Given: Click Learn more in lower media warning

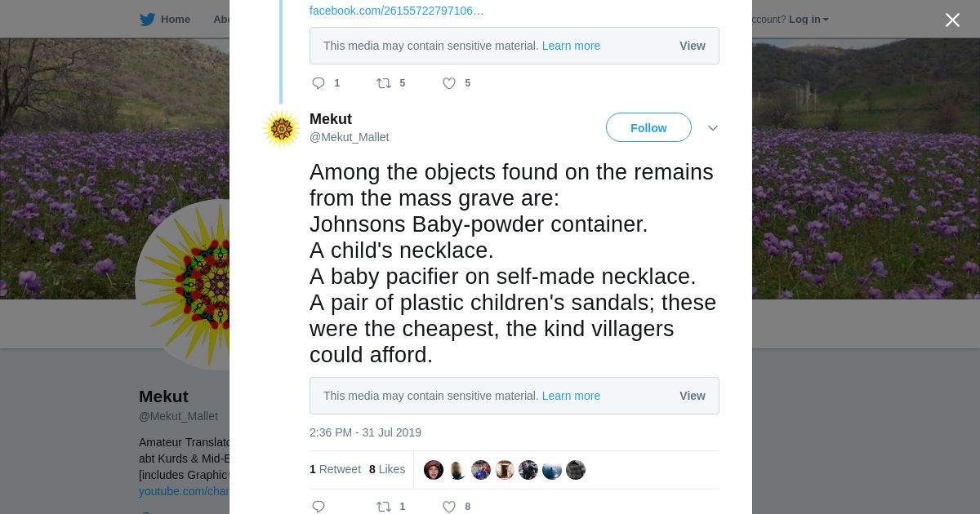Looking at the screenshot, I should (x=571, y=396).
